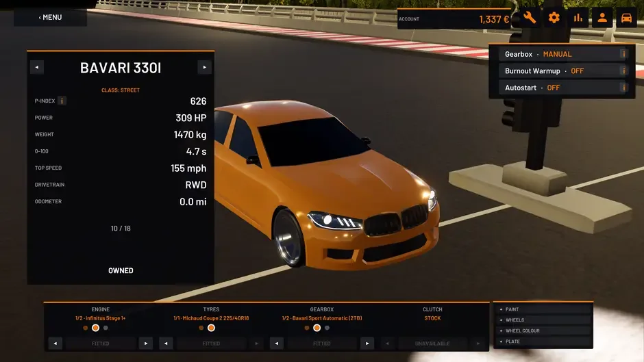The image size is (644, 362).
Task: Click the 0.0 mi odometer value
Action: [193, 202]
